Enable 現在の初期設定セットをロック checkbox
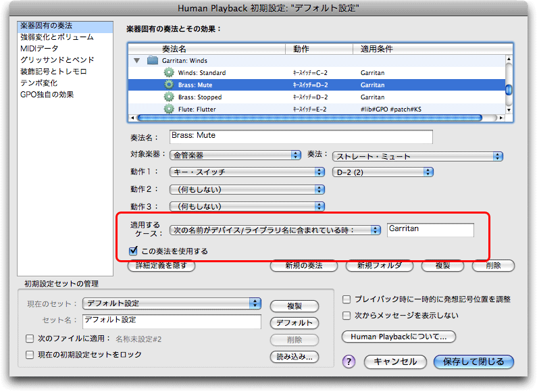The image size is (537, 392). (x=30, y=354)
